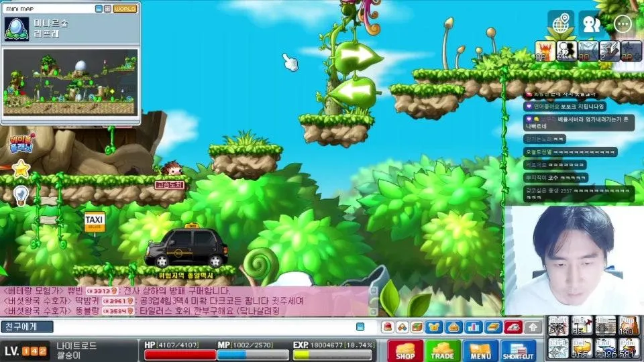
Task: Click the shadow partner buff icon
Action: point(566,52)
